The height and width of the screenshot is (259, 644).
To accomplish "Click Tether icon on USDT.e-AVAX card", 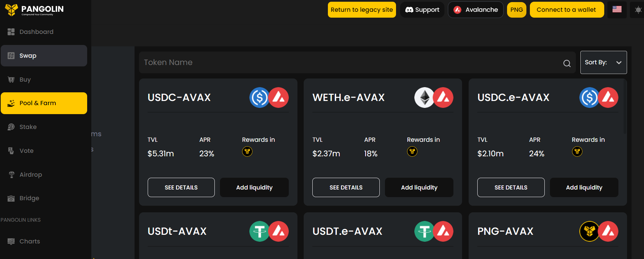I will pos(424,231).
